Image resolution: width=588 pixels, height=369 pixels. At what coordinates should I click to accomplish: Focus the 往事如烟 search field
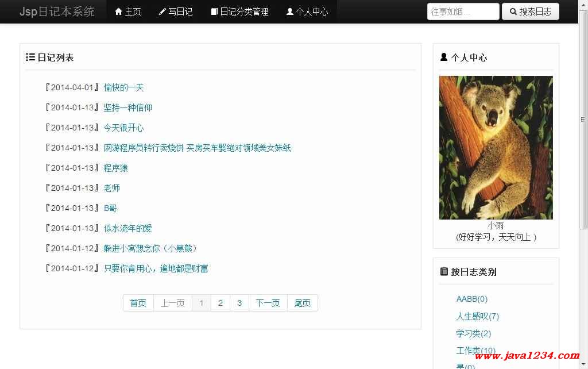click(463, 11)
